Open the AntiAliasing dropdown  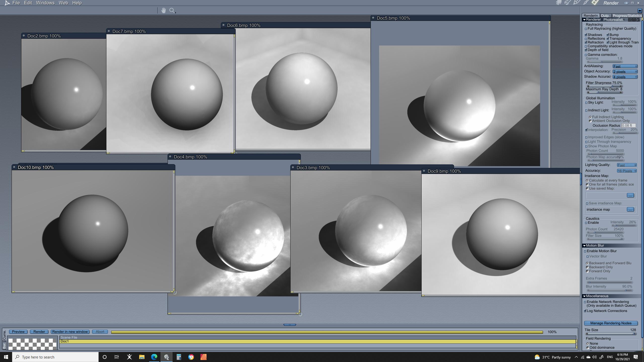pos(625,66)
